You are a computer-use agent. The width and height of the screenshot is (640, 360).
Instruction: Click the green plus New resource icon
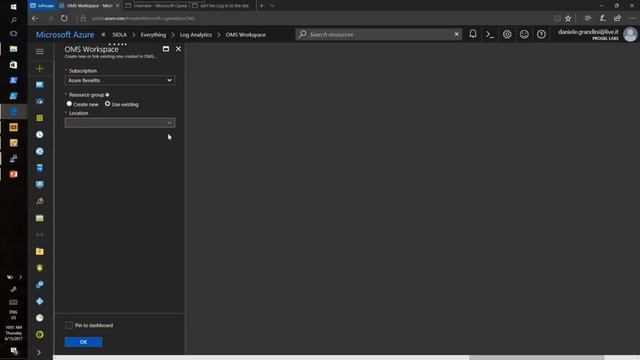[40, 68]
